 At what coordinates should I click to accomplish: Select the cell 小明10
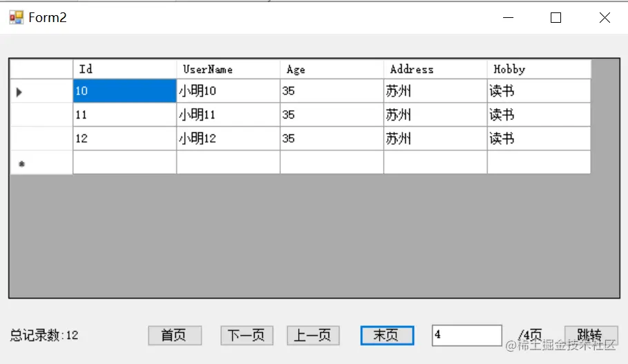point(228,91)
